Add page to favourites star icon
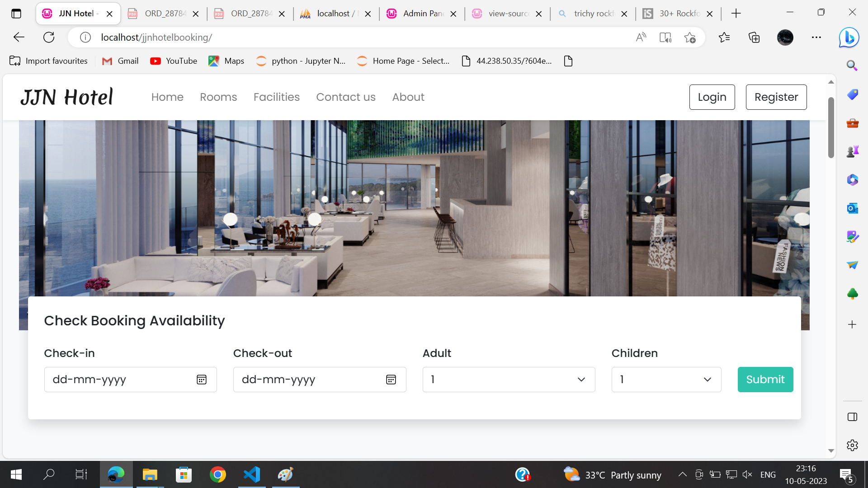The height and width of the screenshot is (488, 868). (x=690, y=38)
